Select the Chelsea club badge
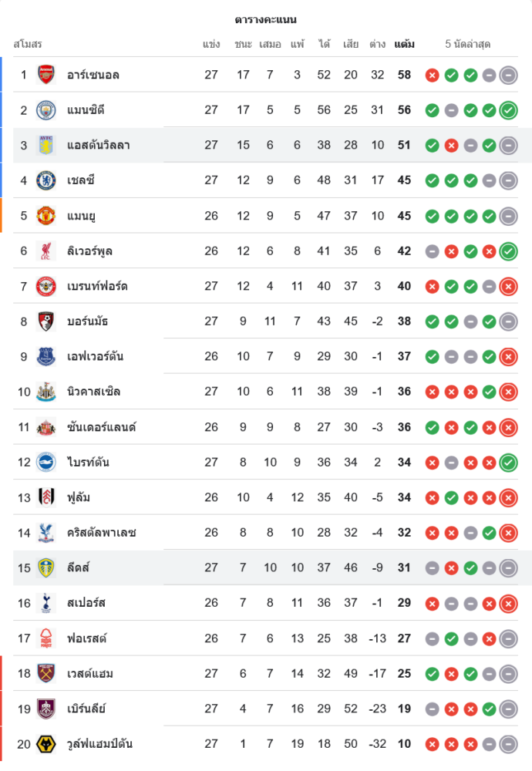Image resolution: width=532 pixels, height=771 pixels. coord(46,180)
